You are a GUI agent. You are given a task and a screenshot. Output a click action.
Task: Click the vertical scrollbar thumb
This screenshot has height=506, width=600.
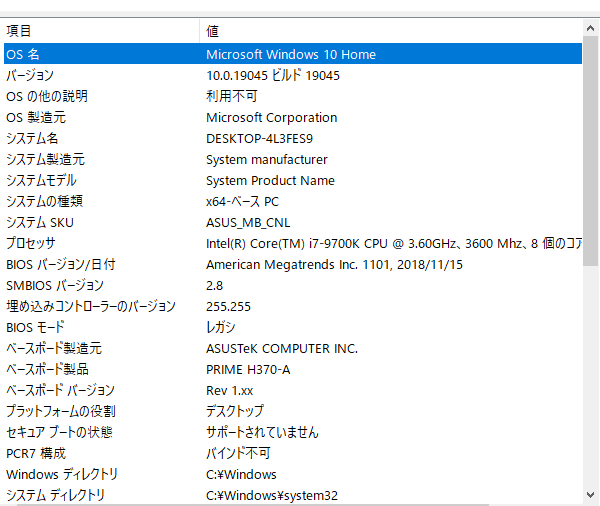tap(590, 150)
